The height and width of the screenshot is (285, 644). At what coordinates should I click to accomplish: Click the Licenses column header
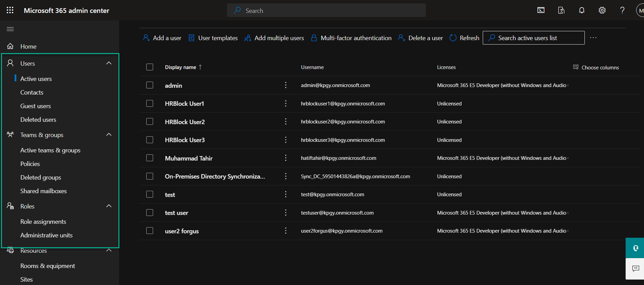point(446,67)
